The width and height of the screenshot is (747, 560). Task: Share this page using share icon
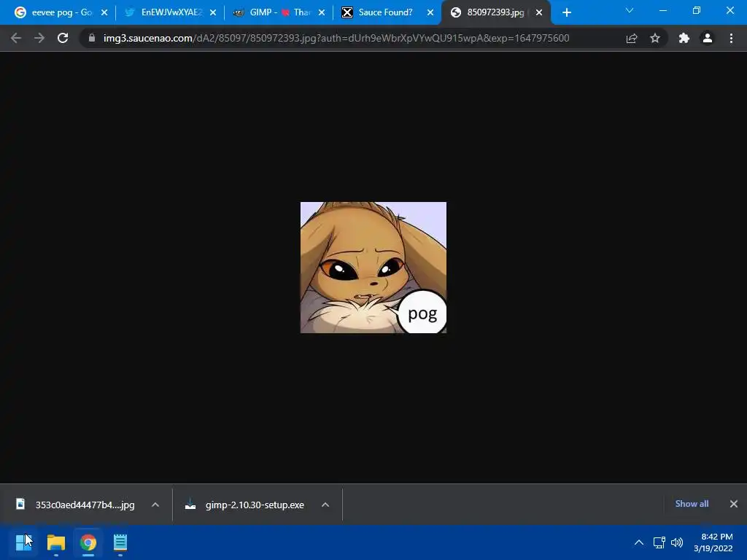pyautogui.click(x=632, y=38)
